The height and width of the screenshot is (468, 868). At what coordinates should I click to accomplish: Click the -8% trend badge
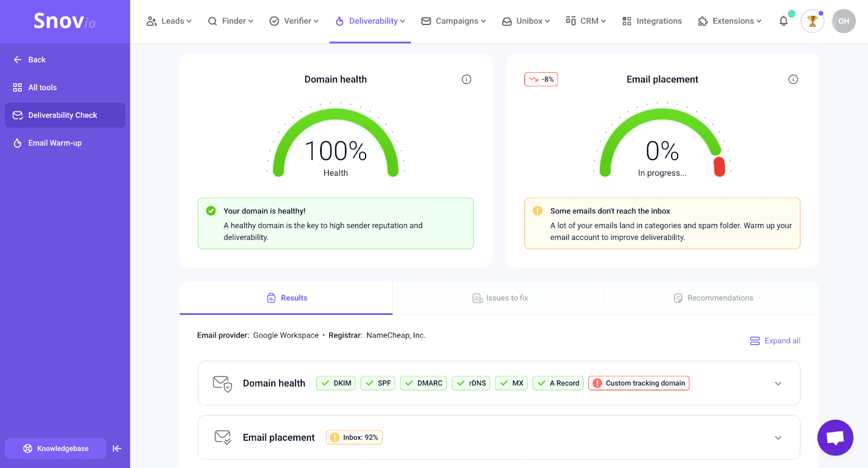541,79
